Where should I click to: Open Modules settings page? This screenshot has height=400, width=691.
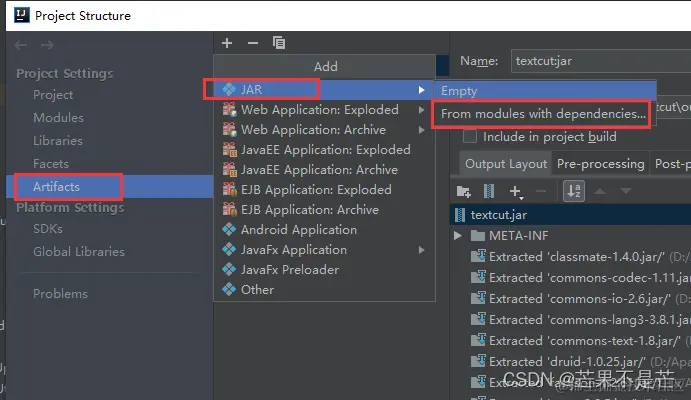click(58, 118)
